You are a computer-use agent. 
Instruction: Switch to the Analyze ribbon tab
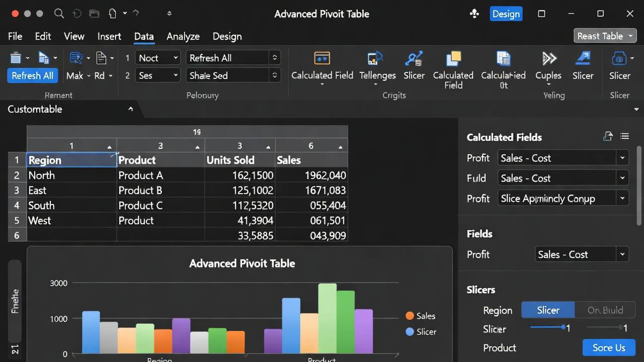point(183,36)
